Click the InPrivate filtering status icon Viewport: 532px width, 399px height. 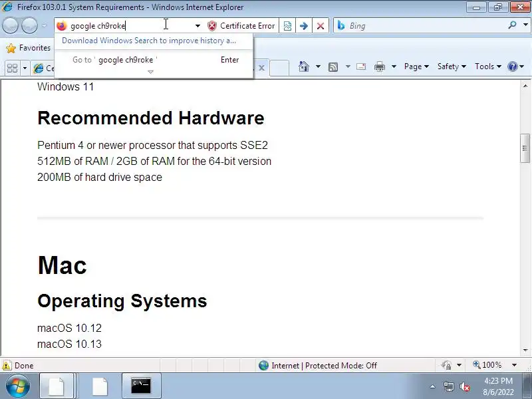tap(446, 365)
